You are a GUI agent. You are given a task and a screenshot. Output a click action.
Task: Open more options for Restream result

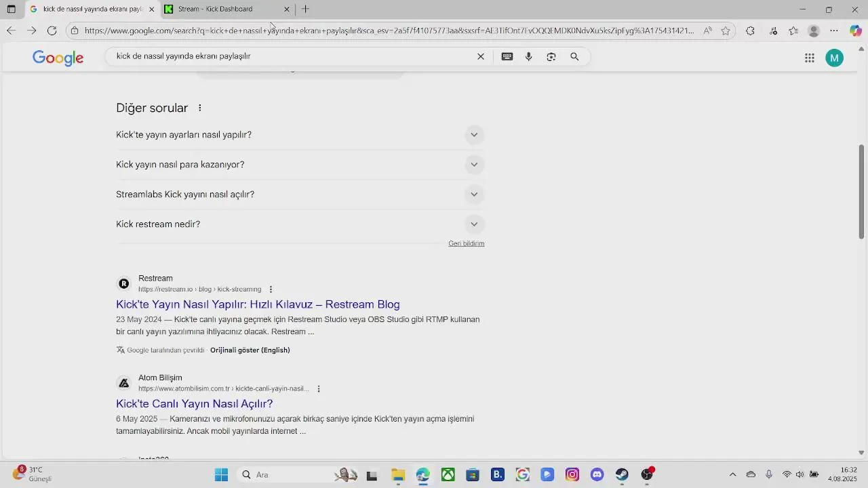click(x=271, y=289)
